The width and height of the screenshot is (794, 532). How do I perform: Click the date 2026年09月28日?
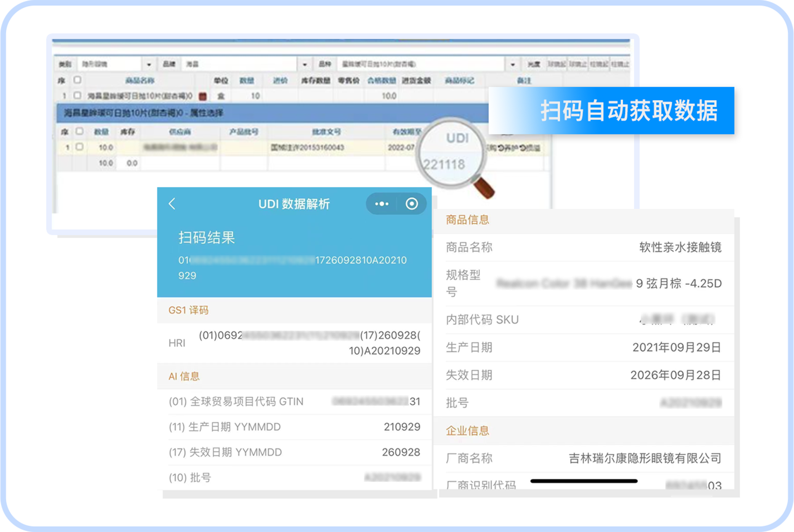[676, 375]
